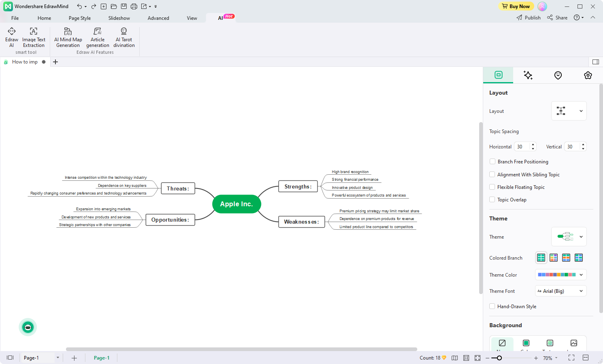
Task: Open the quick access toolbar customization arrow
Action: (x=155, y=6)
